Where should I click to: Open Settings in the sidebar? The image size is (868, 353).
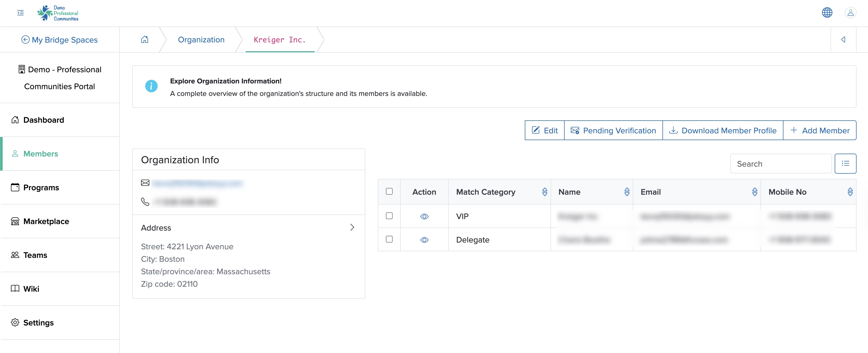60,323
